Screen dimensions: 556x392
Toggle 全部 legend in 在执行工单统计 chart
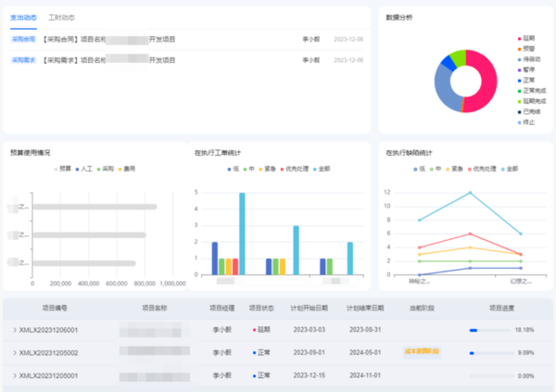pyautogui.click(x=321, y=170)
